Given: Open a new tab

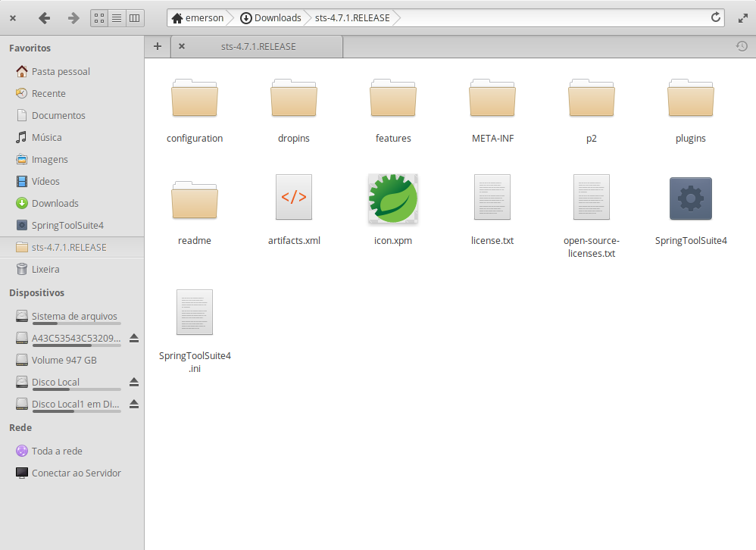Looking at the screenshot, I should [157, 46].
